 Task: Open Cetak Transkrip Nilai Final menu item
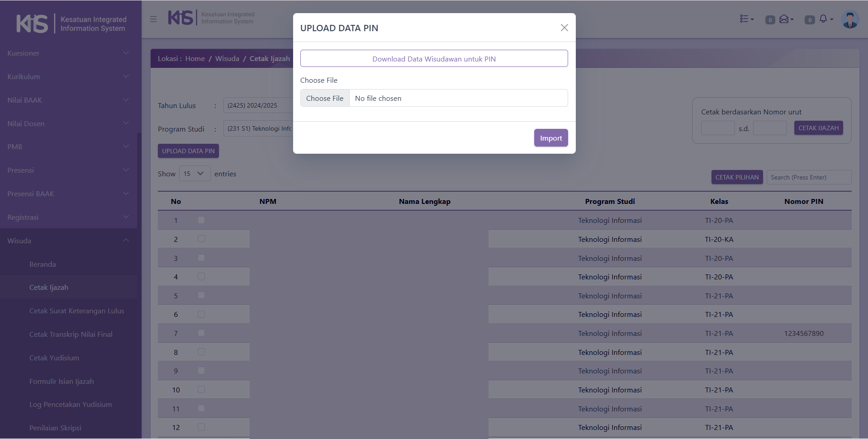coord(71,334)
